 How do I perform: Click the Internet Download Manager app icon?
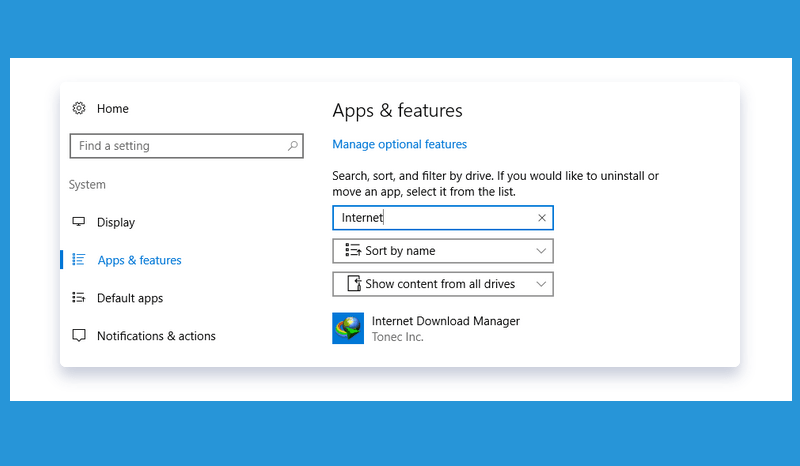click(x=348, y=328)
